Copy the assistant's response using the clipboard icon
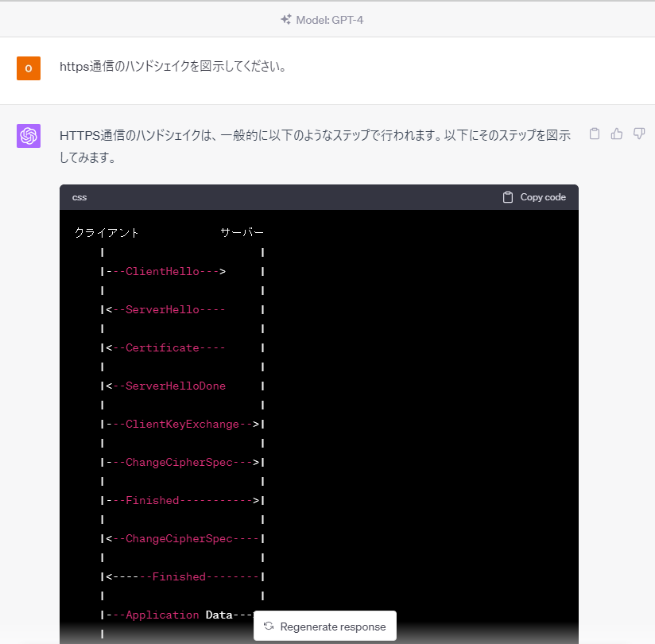The image size is (655, 644). tap(595, 134)
